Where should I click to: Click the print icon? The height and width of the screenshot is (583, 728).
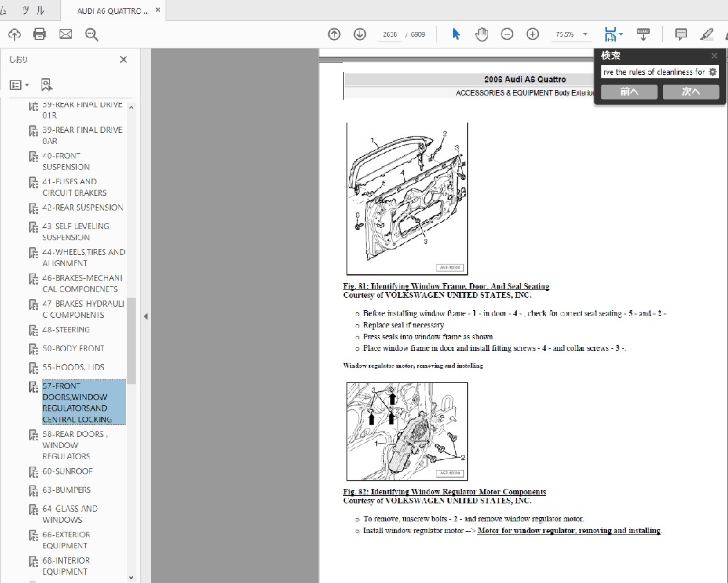coord(39,35)
